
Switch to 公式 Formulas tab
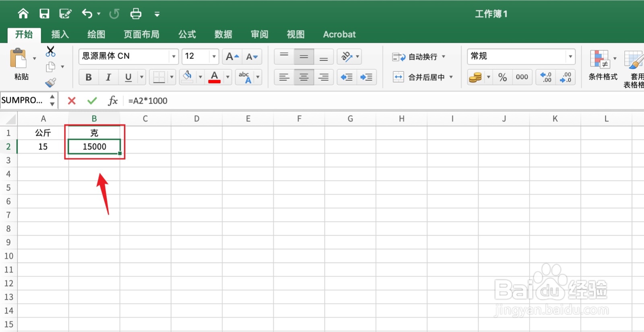(x=187, y=35)
